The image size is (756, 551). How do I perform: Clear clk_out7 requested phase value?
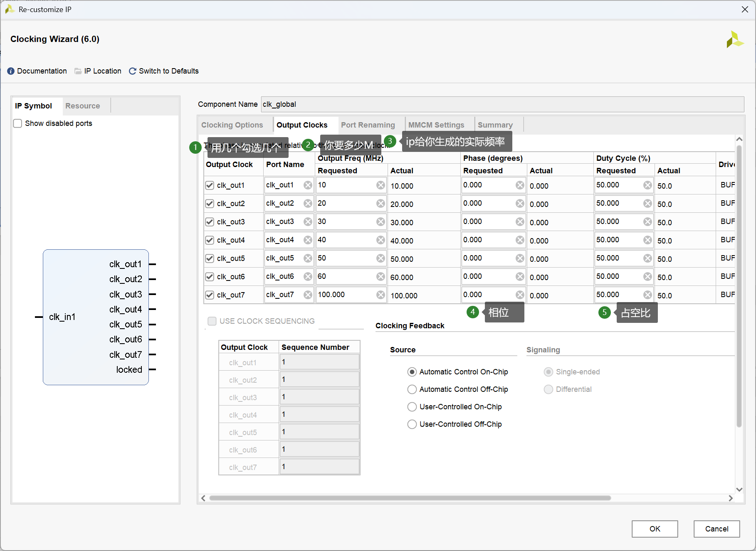(x=520, y=295)
